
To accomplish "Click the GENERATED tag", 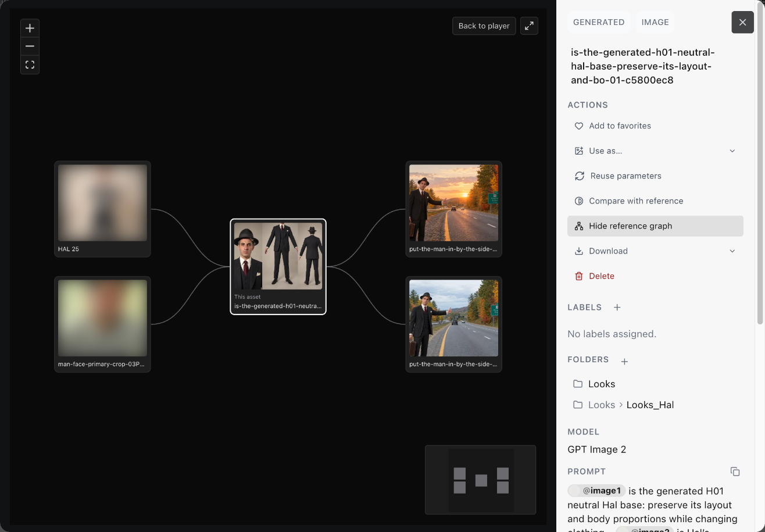I will (599, 22).
